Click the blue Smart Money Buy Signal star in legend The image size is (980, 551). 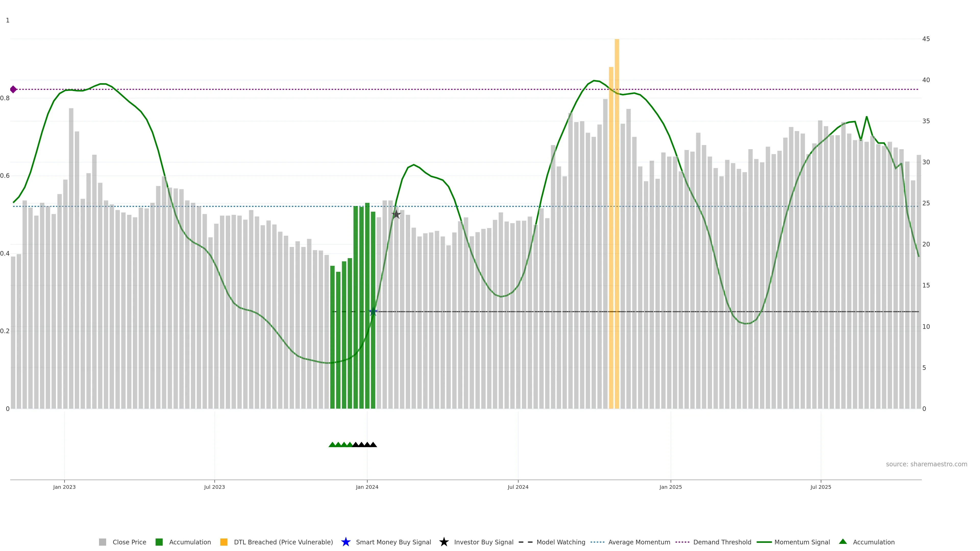[x=346, y=542]
